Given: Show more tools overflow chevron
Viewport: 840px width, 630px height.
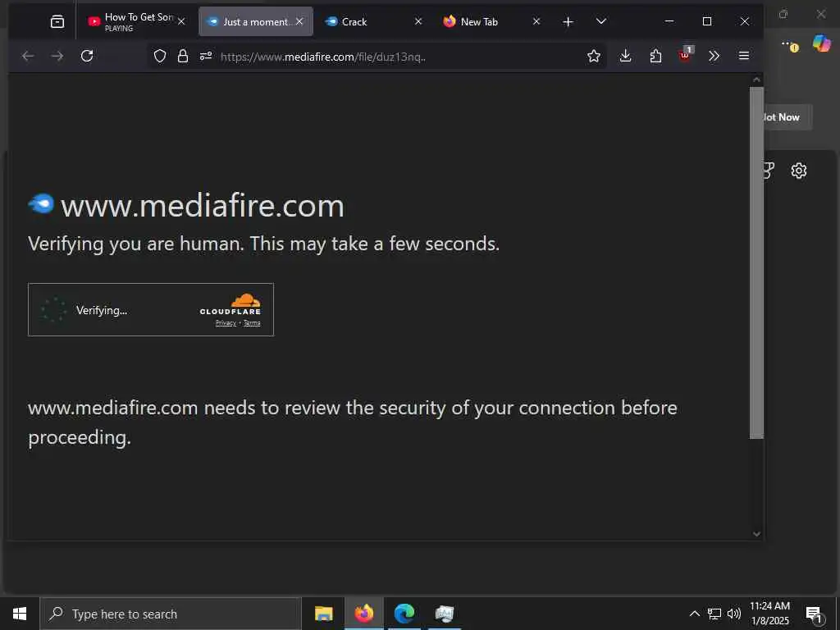Looking at the screenshot, I should [714, 56].
